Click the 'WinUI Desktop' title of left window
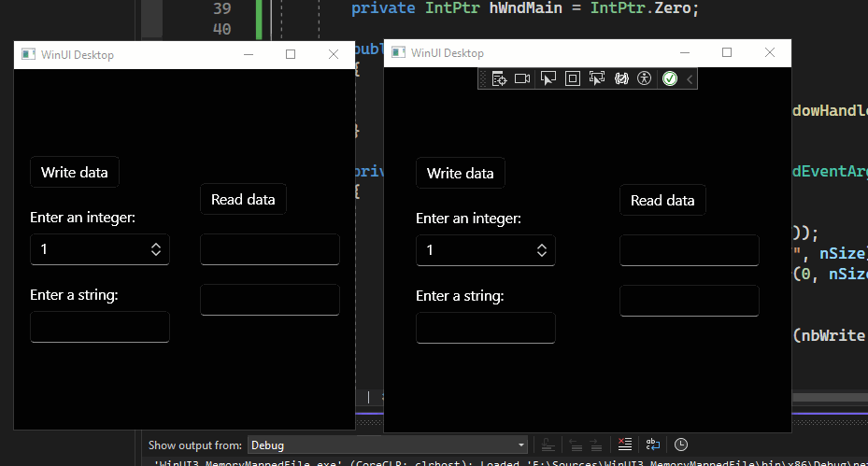 77,55
